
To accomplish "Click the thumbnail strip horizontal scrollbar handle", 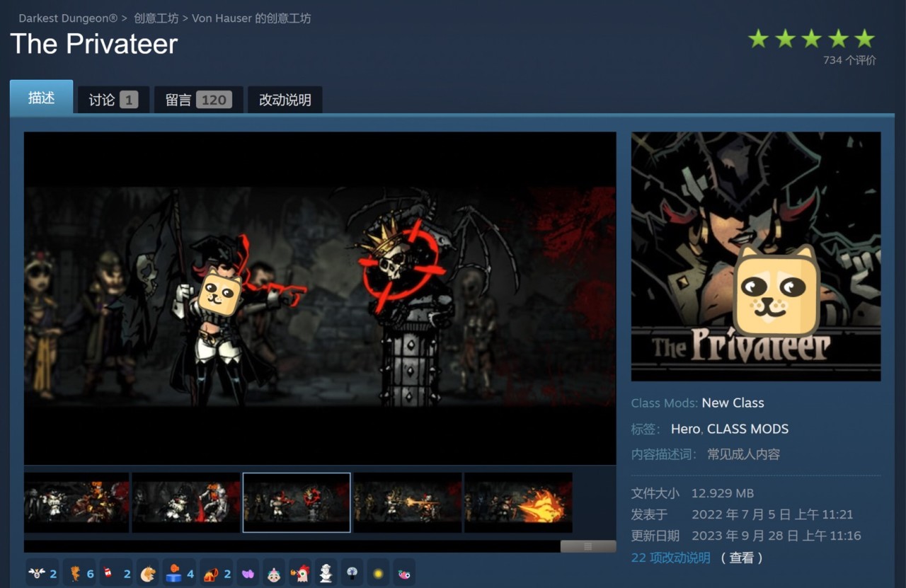I will 588,546.
